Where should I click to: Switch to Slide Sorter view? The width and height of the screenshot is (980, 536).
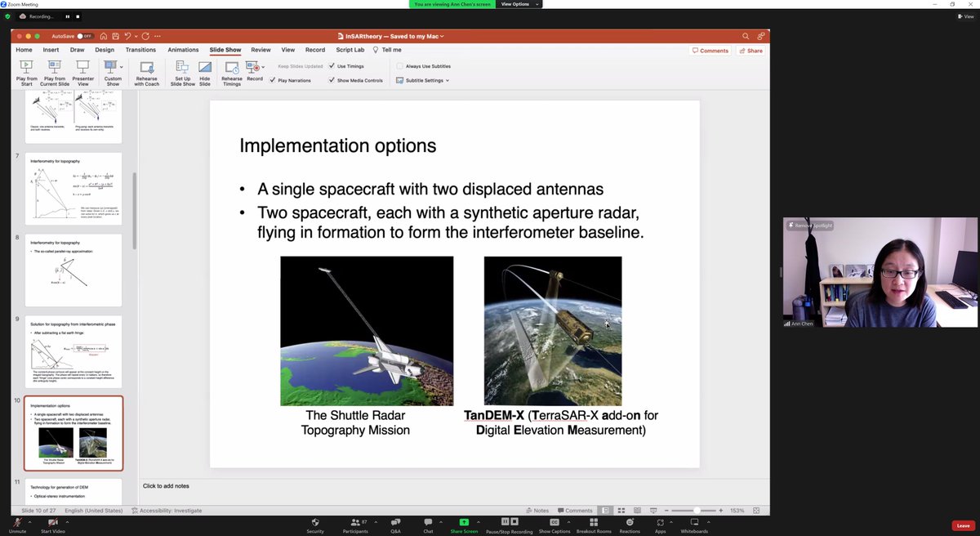pyautogui.click(x=620, y=511)
